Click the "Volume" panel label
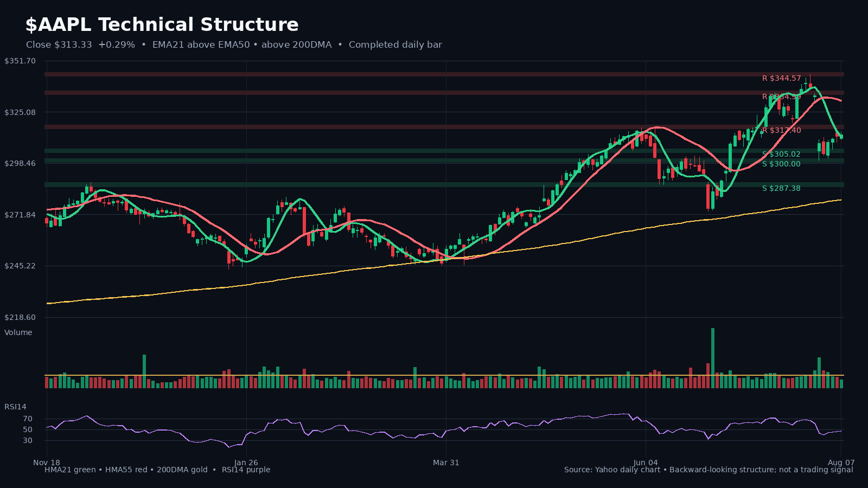 [18, 332]
